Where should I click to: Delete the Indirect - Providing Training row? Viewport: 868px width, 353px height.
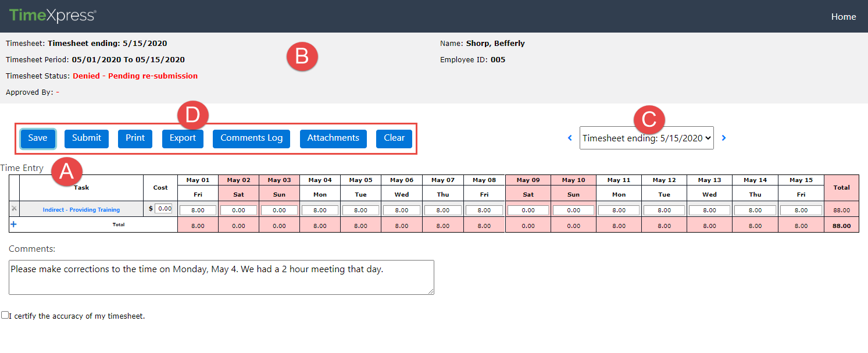click(13, 209)
